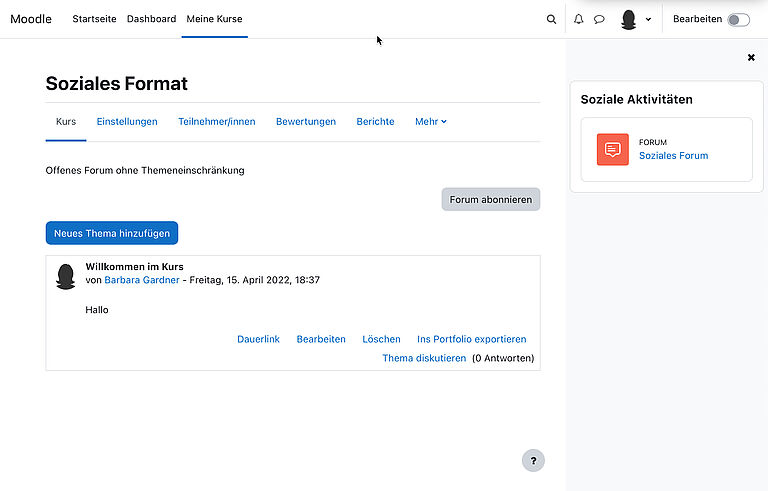
Task: Open the Teilnehmer/innen tab
Action: (x=217, y=122)
